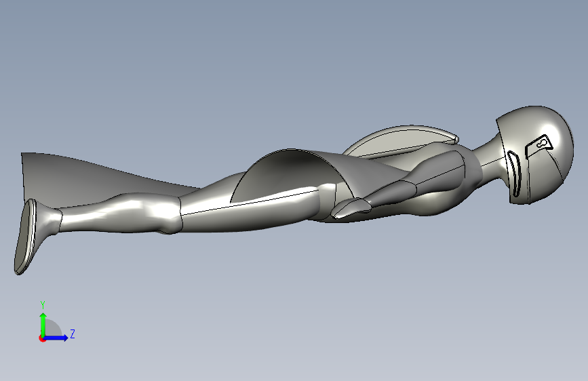Viewport: 588px width, 381px height.
Task: Click the red X axis origin dot
Action: click(42, 338)
